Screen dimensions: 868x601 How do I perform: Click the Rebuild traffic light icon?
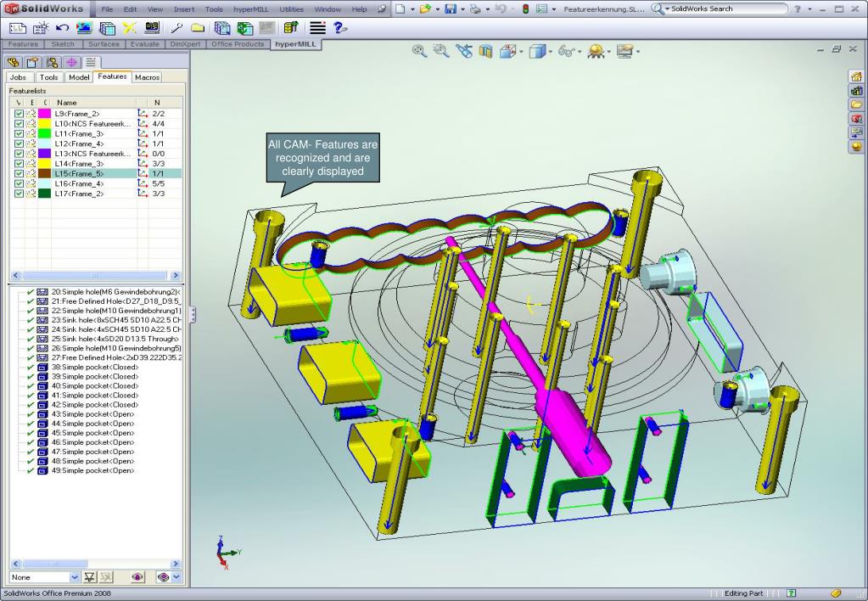525,8
